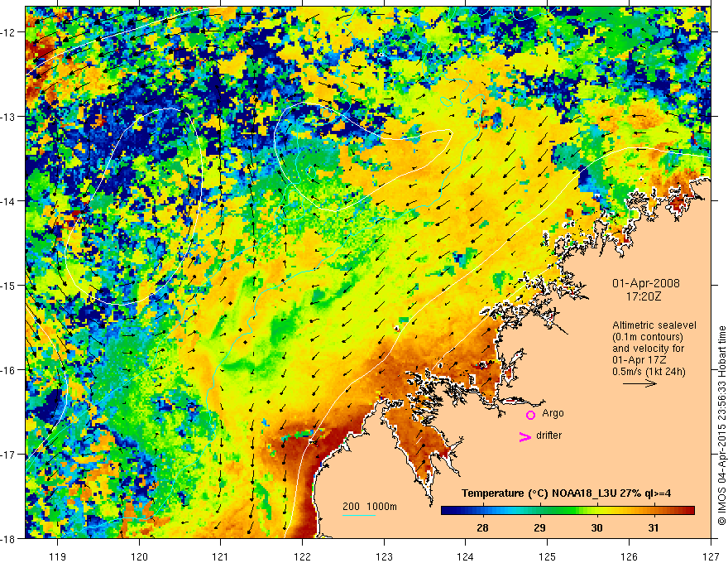This screenshot has width=728, height=563.
Task: Click the 122 longitude axis label
Action: 302,556
